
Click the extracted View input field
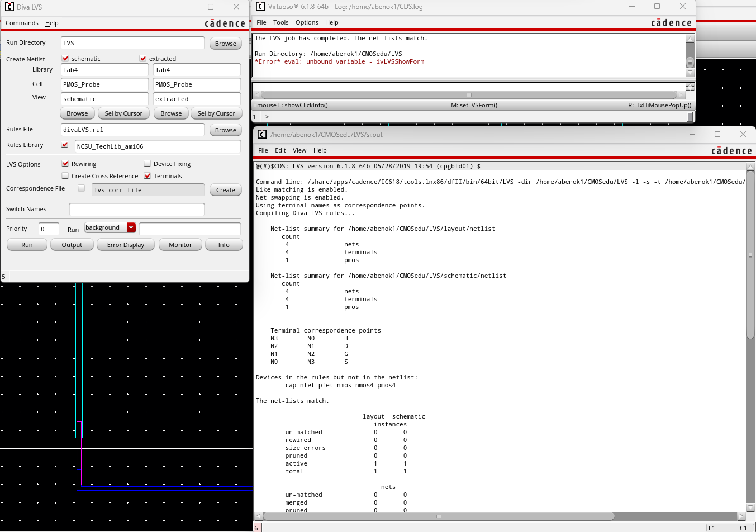[x=197, y=99]
